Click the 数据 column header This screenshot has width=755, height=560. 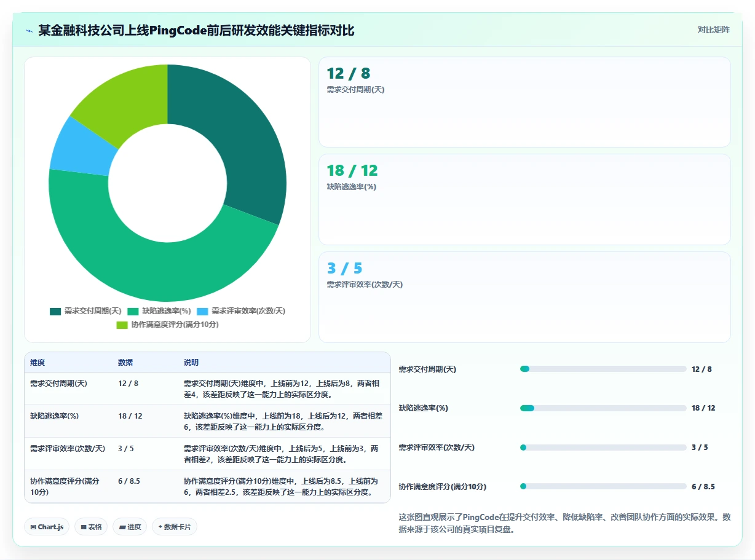tap(145, 363)
